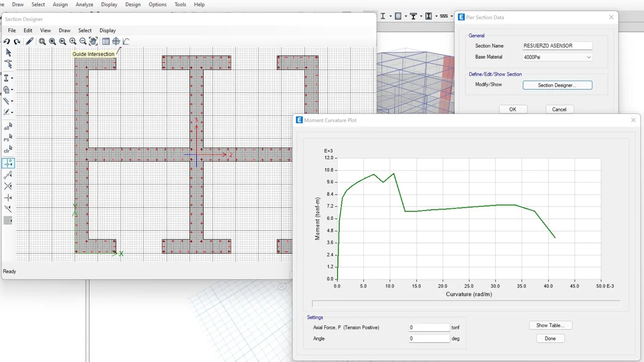The image size is (644, 362).
Task: Click the Section Name field with RESUERZO ASENSOR
Action: point(558,46)
